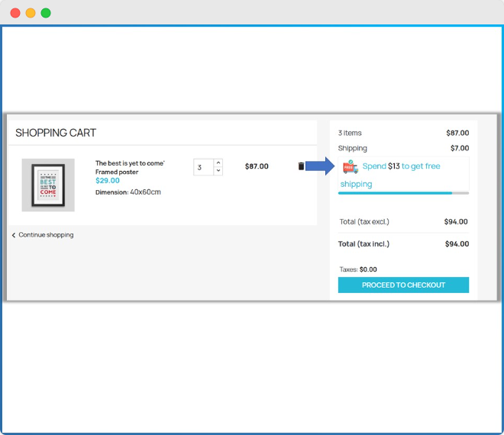Delete the framed poster using trash icon
The height and width of the screenshot is (435, 504).
301,166
